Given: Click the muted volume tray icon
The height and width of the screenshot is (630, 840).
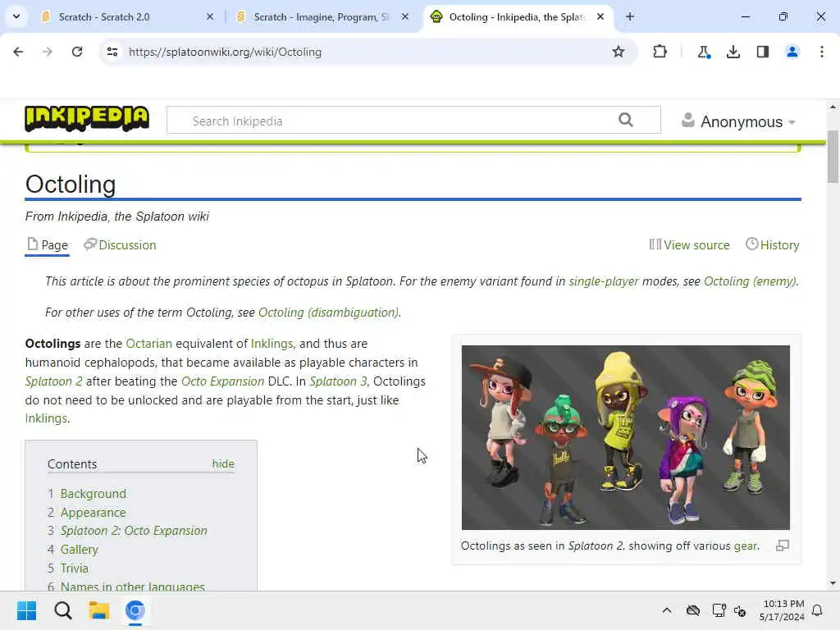Looking at the screenshot, I should click(x=740, y=610).
